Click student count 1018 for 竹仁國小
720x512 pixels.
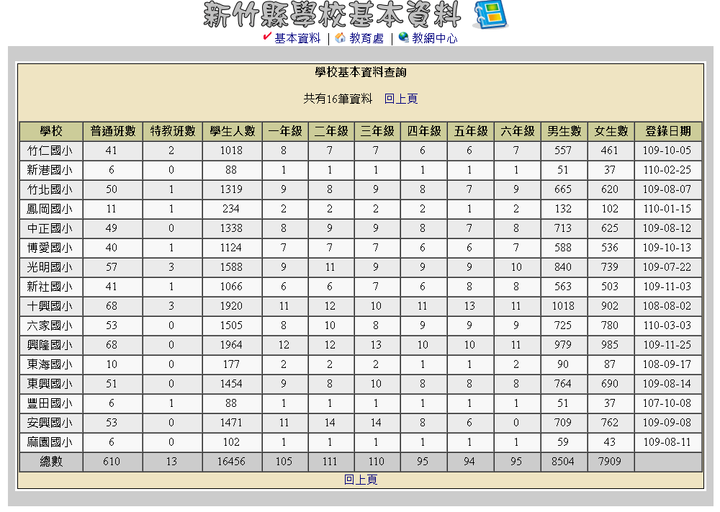click(x=231, y=151)
